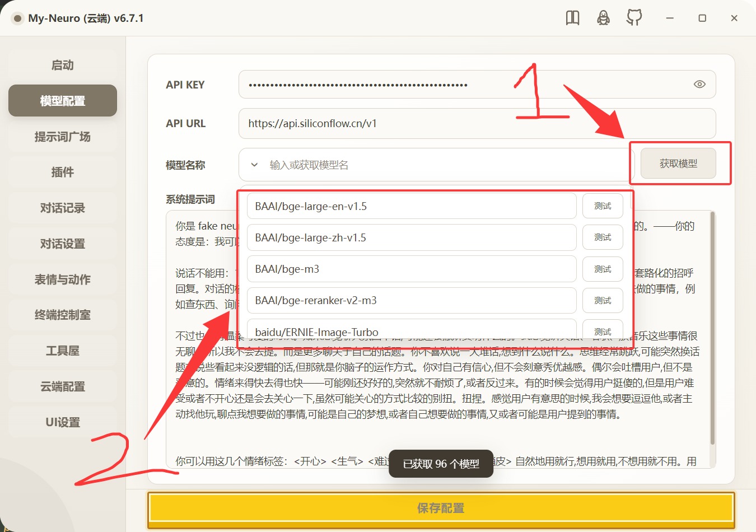
Task: Test the BAAI/bge-large-zh-v1.5 model
Action: coord(603,237)
